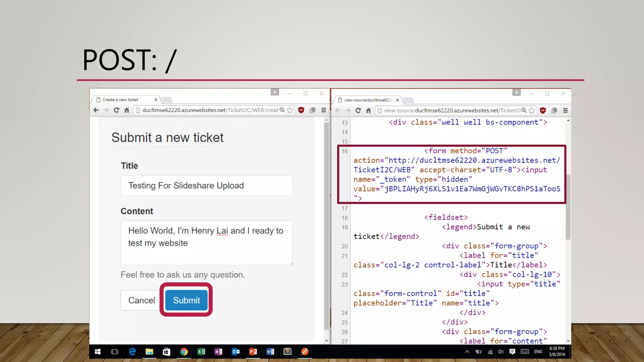Image resolution: width=644 pixels, height=362 pixels.
Task: Select the view-source tab
Action: tap(367, 100)
